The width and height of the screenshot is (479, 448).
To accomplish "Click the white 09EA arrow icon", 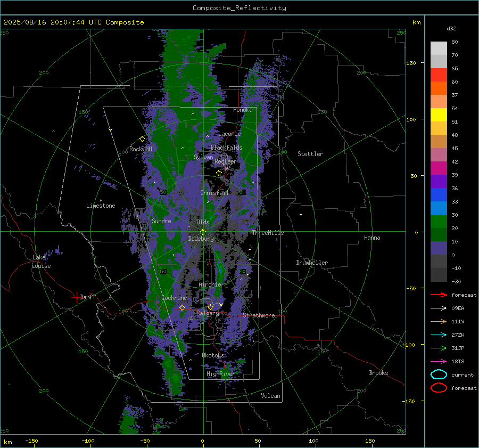I will coord(439,308).
